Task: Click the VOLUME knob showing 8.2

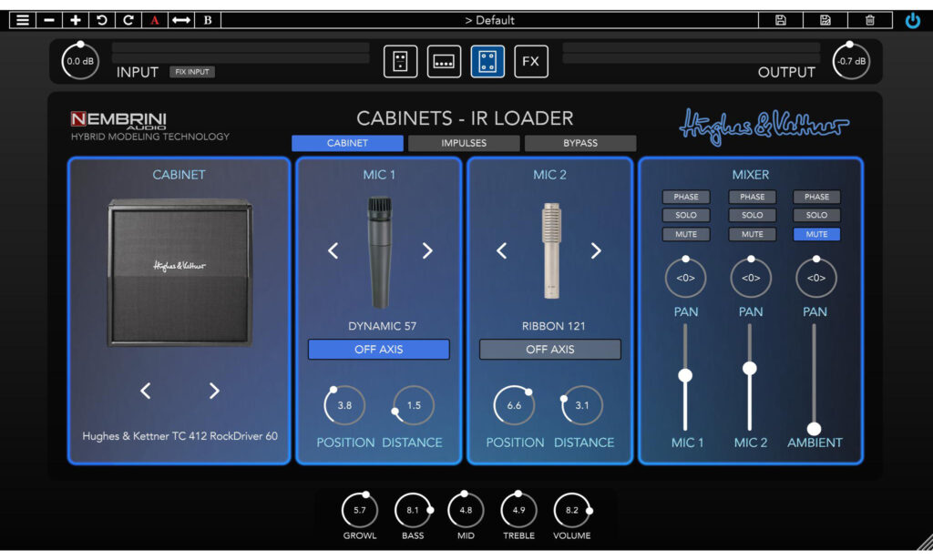Action: click(572, 510)
